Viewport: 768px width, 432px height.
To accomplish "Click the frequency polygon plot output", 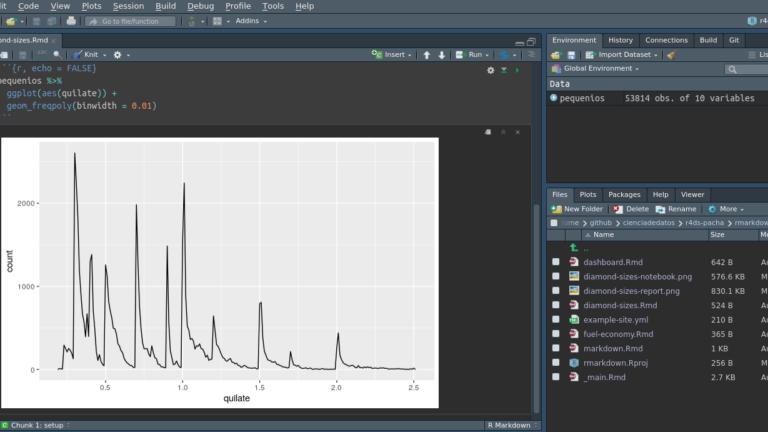I will point(219,273).
